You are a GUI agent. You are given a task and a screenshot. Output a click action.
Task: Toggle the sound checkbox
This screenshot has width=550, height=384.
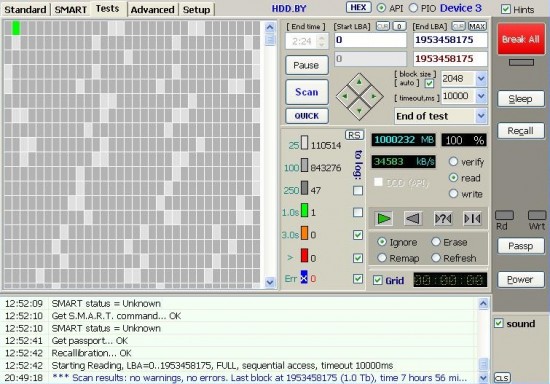tap(498, 323)
